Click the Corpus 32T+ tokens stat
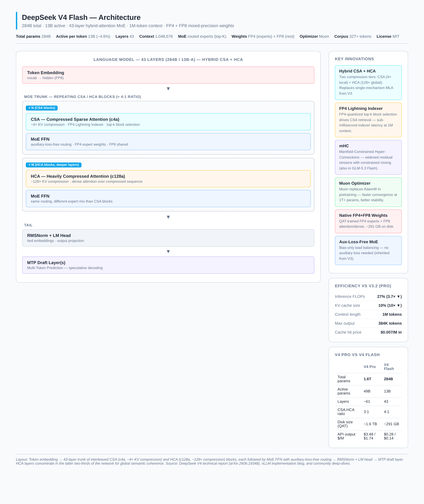424x504 pixels. [353, 37]
